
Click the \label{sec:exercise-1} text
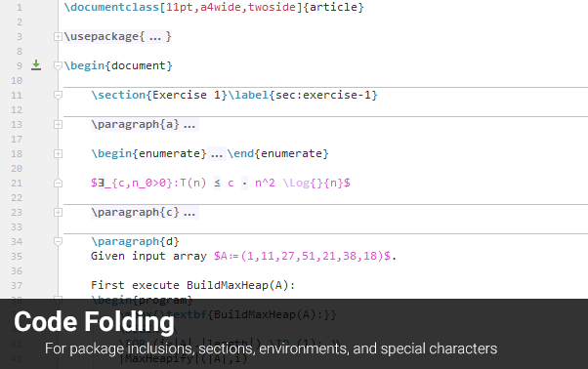pyautogui.click(x=303, y=95)
